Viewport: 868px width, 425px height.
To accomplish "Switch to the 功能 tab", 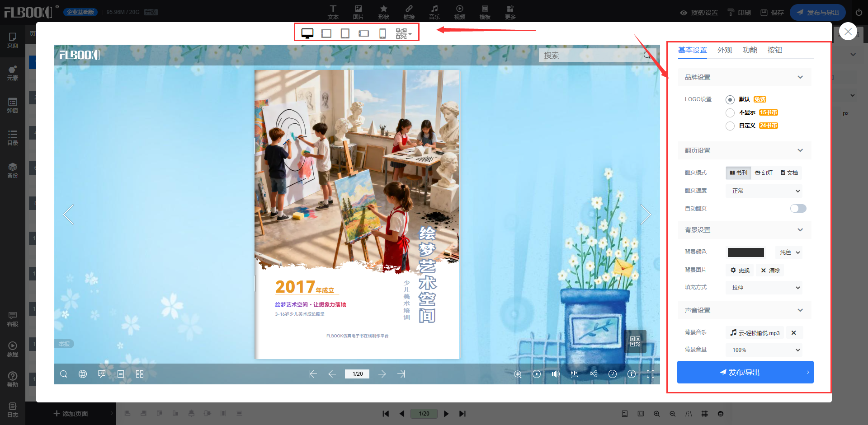I will pyautogui.click(x=750, y=50).
